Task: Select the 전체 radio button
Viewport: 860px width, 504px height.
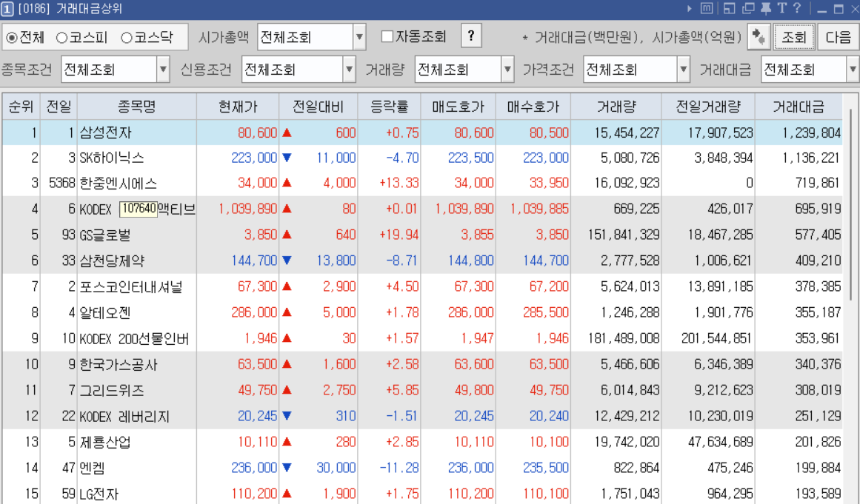Action: (x=11, y=38)
